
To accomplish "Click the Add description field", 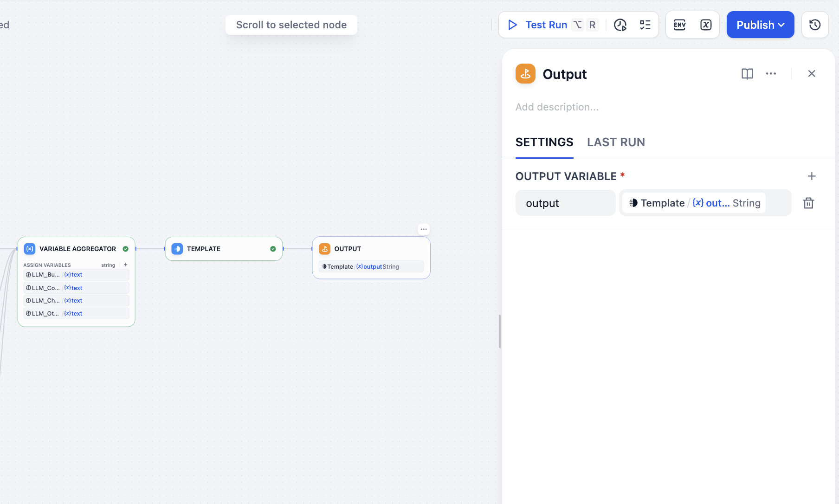I will [x=557, y=107].
